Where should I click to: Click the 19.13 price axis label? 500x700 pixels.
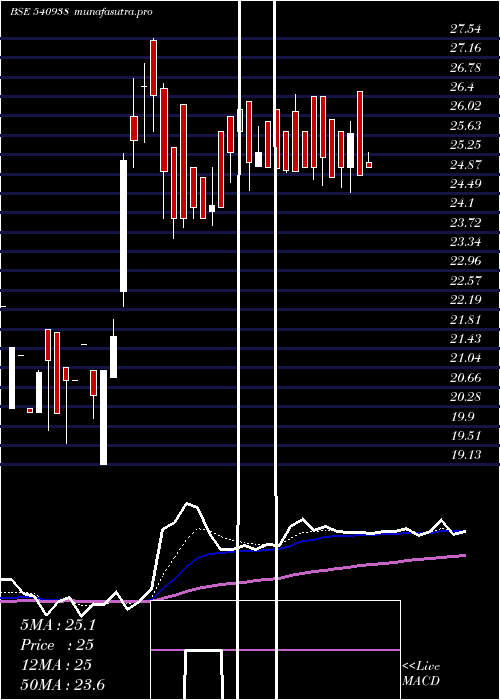pos(466,455)
